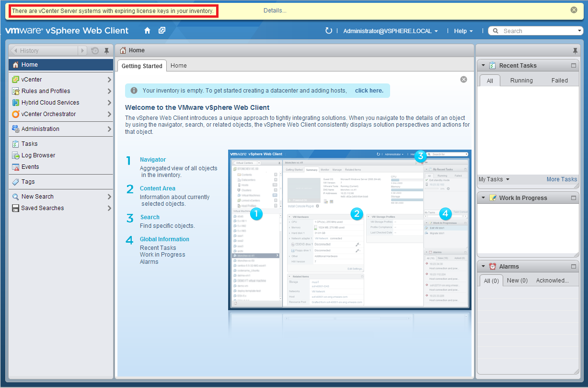
Task: Click the Home icon in the top bar
Action: (148, 31)
